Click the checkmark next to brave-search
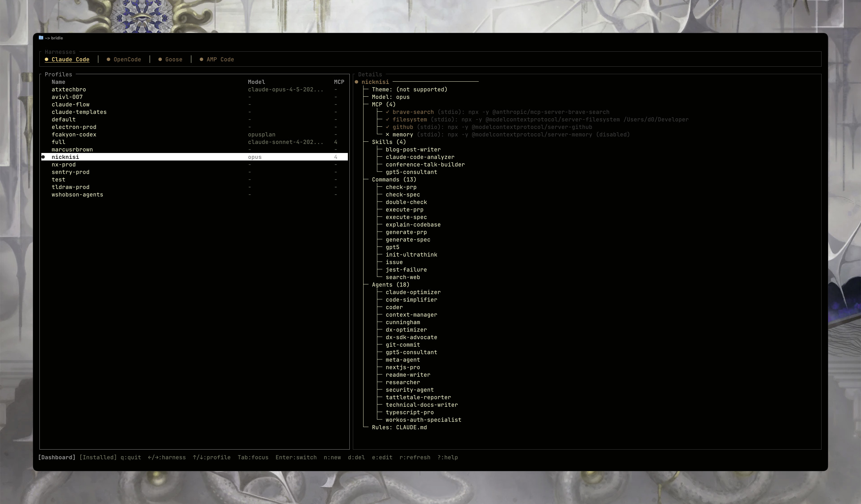This screenshot has height=504, width=861. [388, 112]
